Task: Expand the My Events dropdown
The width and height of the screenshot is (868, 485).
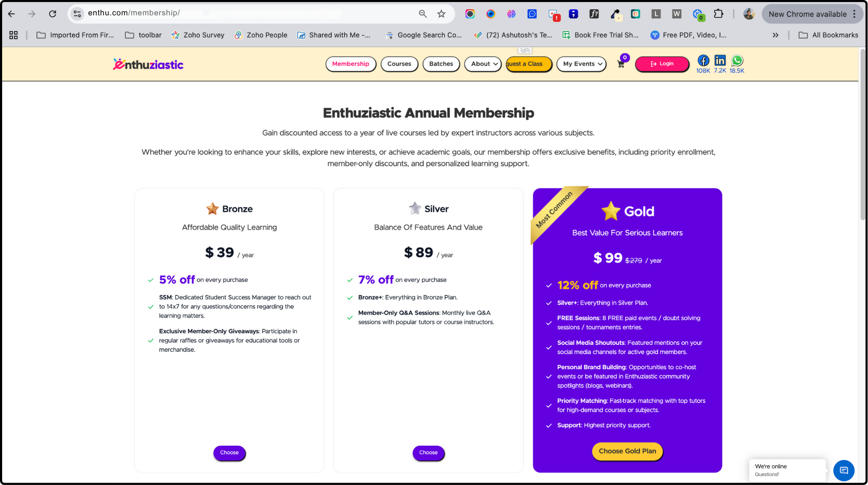Action: click(581, 64)
